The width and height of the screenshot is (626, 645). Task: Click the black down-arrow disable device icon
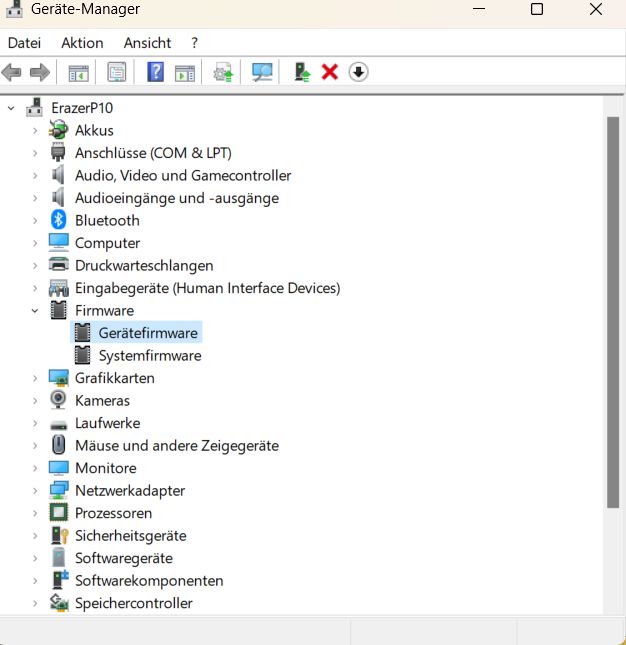(x=358, y=72)
